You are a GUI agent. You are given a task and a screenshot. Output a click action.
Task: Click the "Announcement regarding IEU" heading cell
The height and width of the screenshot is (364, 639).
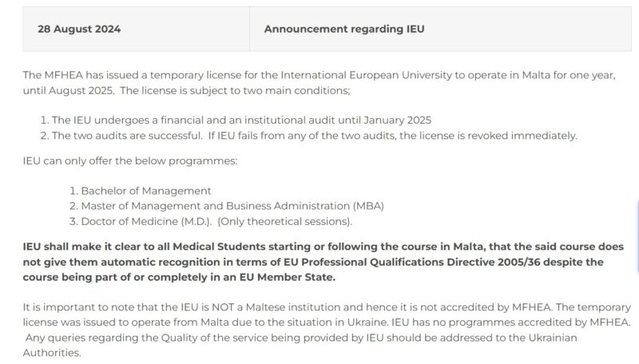click(344, 30)
